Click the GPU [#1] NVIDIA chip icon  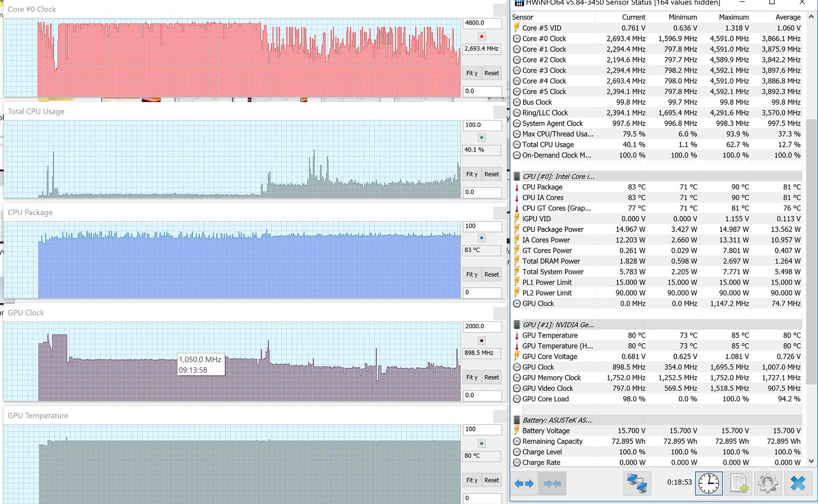coord(517,324)
